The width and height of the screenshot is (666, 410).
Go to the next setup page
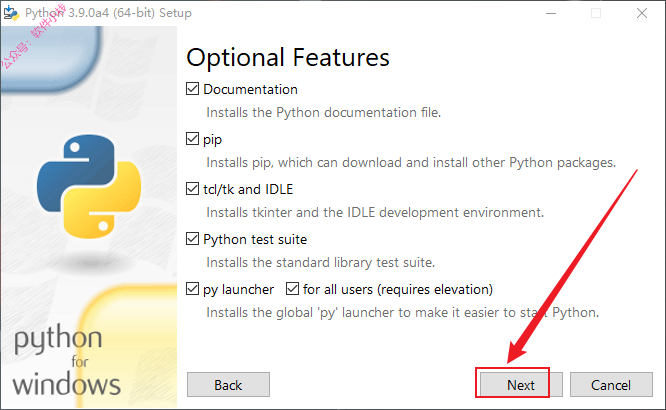[521, 385]
